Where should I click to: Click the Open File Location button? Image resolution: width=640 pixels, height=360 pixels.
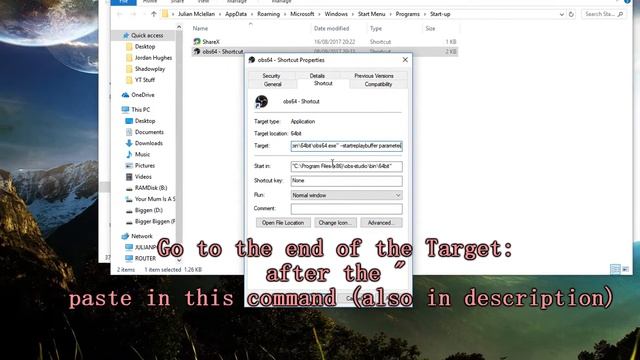[x=283, y=223]
